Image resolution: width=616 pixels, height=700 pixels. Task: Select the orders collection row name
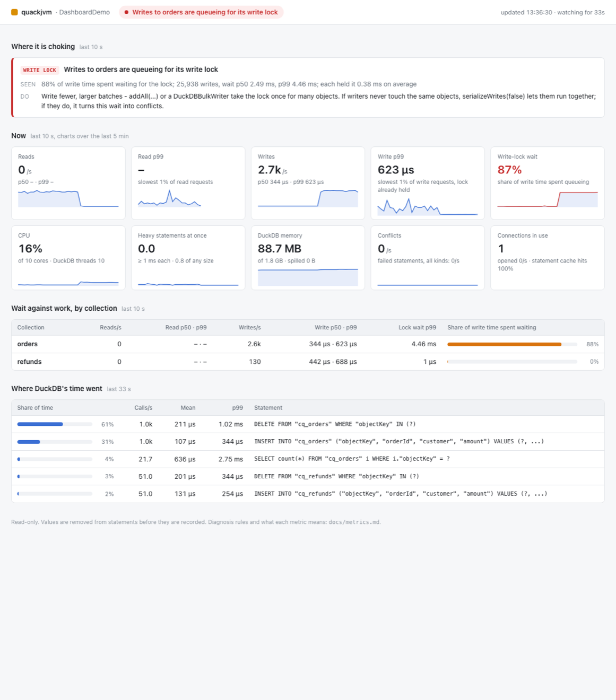coord(28,344)
